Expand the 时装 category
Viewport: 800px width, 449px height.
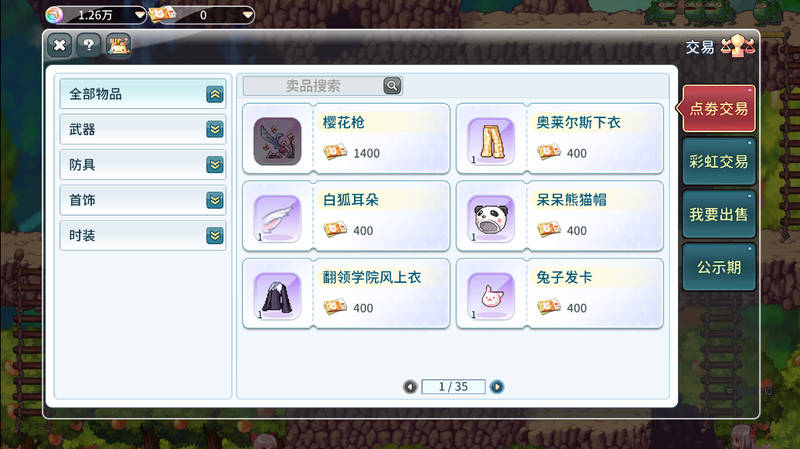[x=215, y=235]
